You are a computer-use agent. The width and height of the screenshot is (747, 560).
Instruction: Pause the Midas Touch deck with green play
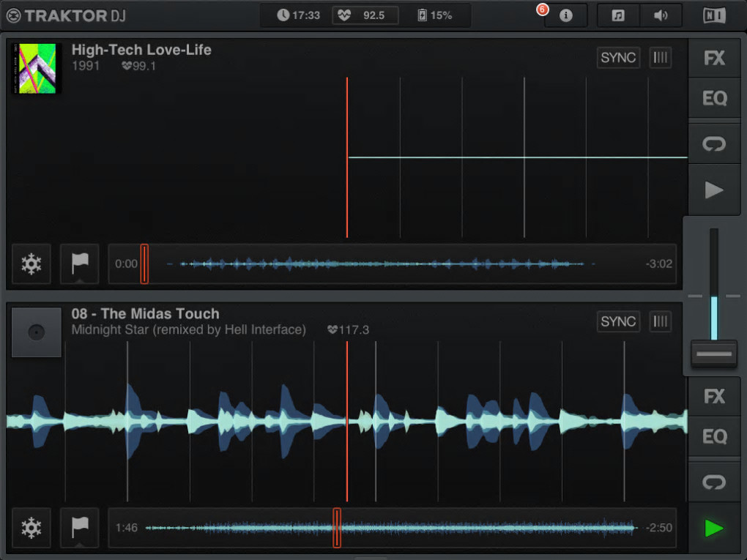714,528
